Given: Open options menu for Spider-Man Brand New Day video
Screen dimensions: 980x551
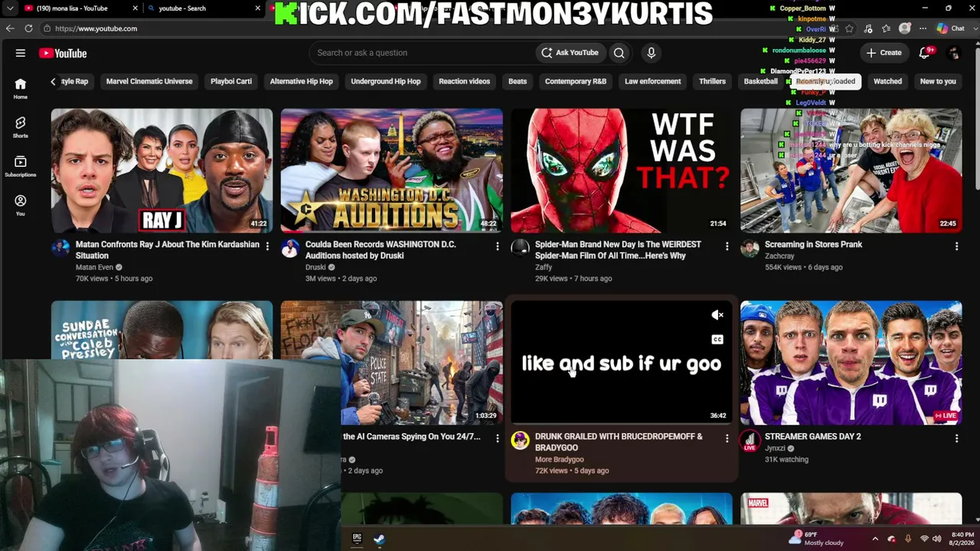Looking at the screenshot, I should coord(727,246).
